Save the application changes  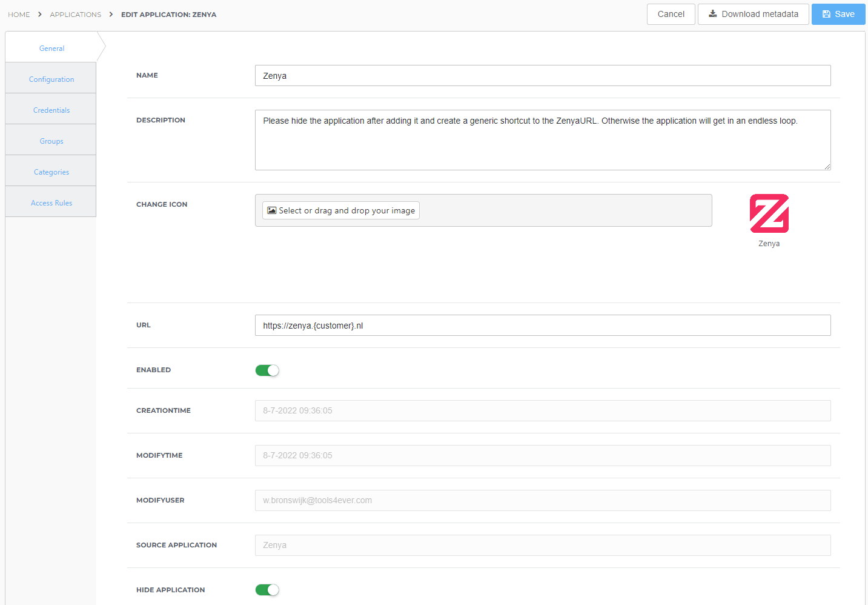(x=838, y=14)
